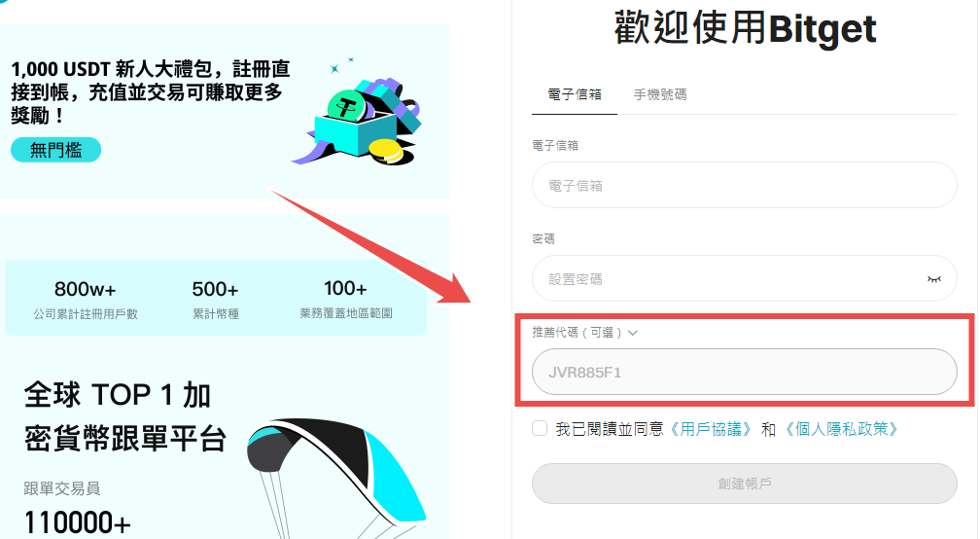Click the sparkle stars above gift box
980x539 pixels.
(342, 65)
